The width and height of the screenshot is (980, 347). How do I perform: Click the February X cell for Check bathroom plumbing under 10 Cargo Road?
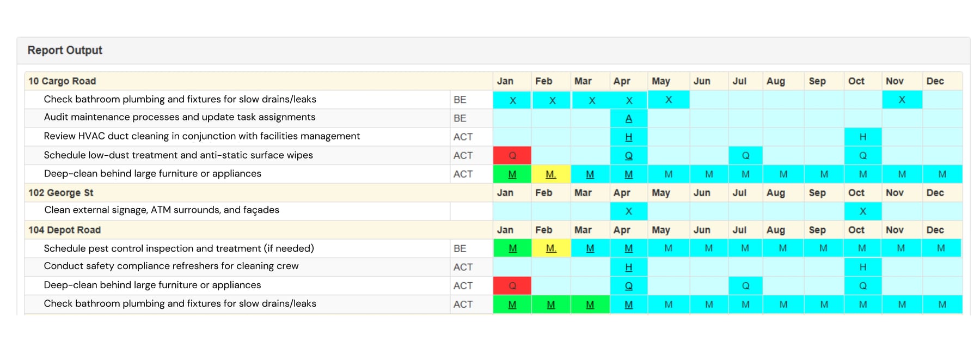[552, 100]
